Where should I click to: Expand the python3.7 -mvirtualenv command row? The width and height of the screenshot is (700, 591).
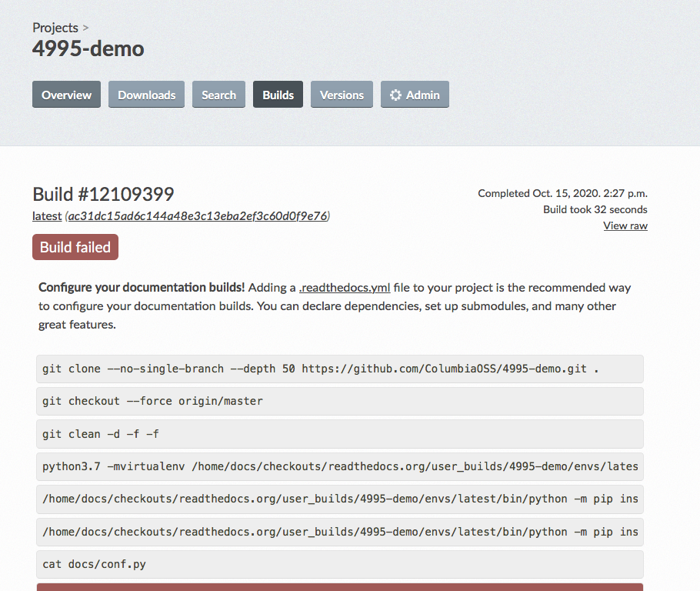(340, 466)
